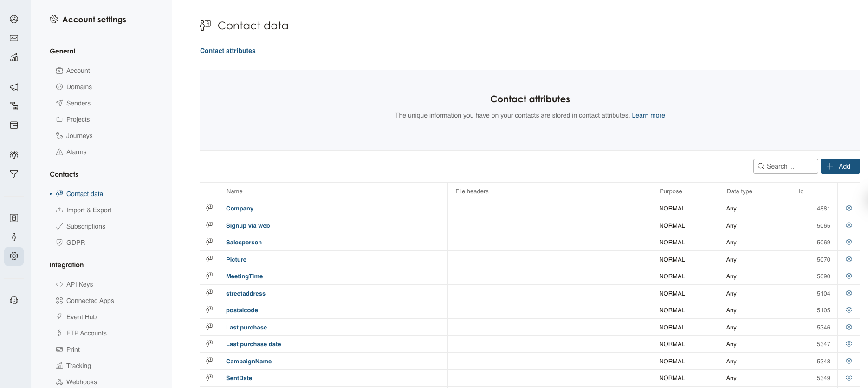Switch to the Contact attributes tab
The image size is (868, 388).
pos(227,51)
